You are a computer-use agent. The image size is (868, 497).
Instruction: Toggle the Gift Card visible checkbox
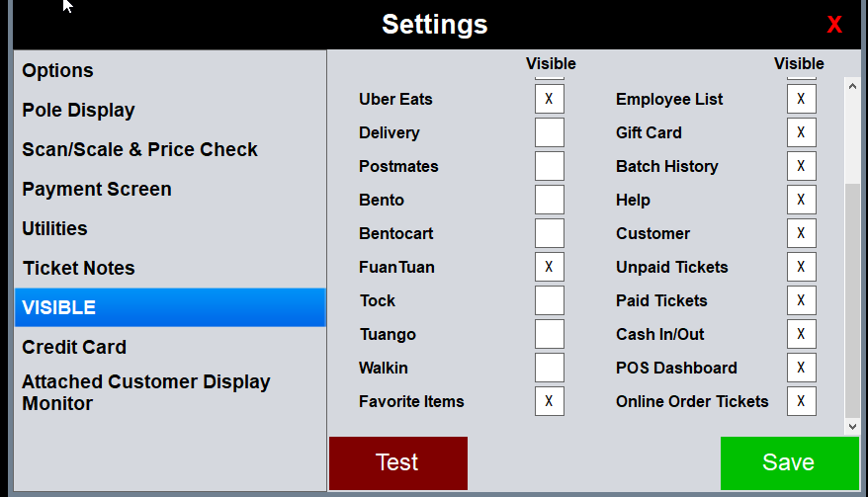coord(801,132)
